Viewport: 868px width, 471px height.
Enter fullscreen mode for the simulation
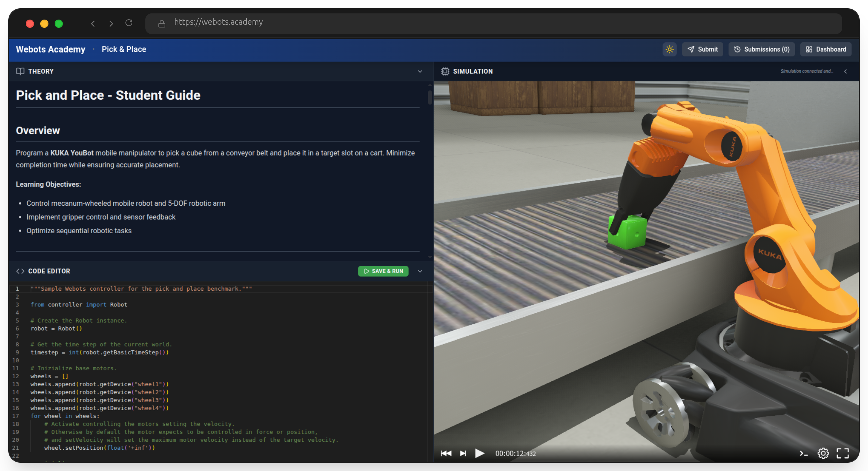(843, 453)
